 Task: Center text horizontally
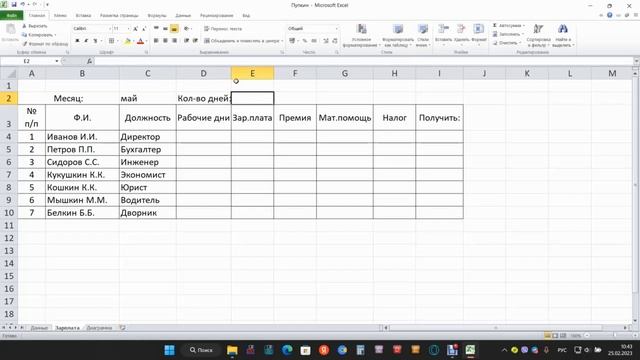(x=165, y=41)
